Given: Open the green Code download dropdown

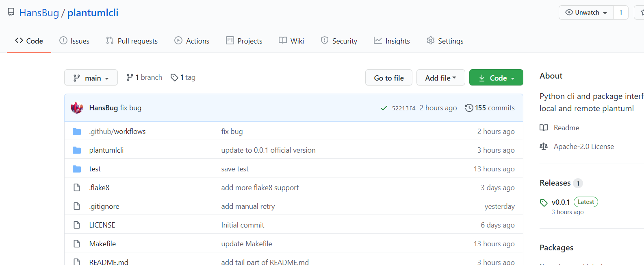Looking at the screenshot, I should (x=496, y=77).
